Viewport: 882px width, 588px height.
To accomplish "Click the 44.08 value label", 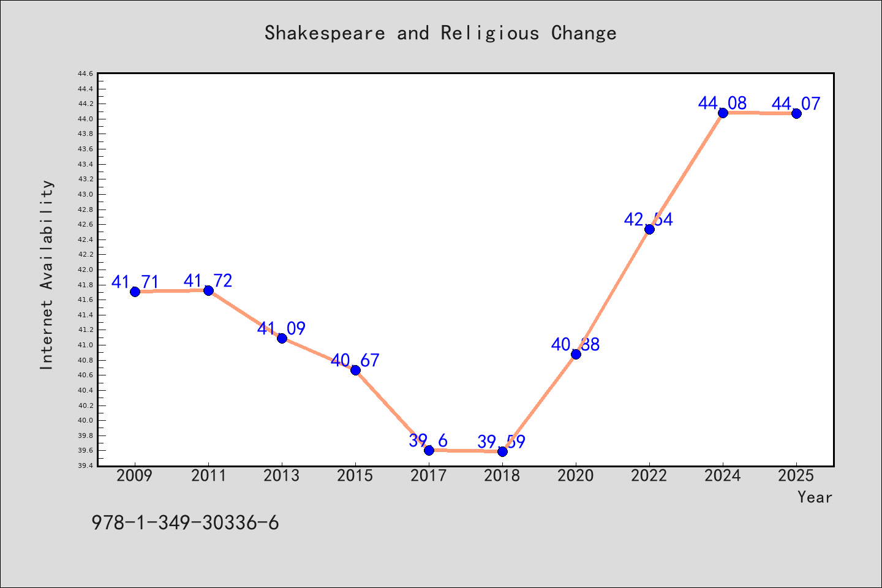I will click(x=723, y=104).
